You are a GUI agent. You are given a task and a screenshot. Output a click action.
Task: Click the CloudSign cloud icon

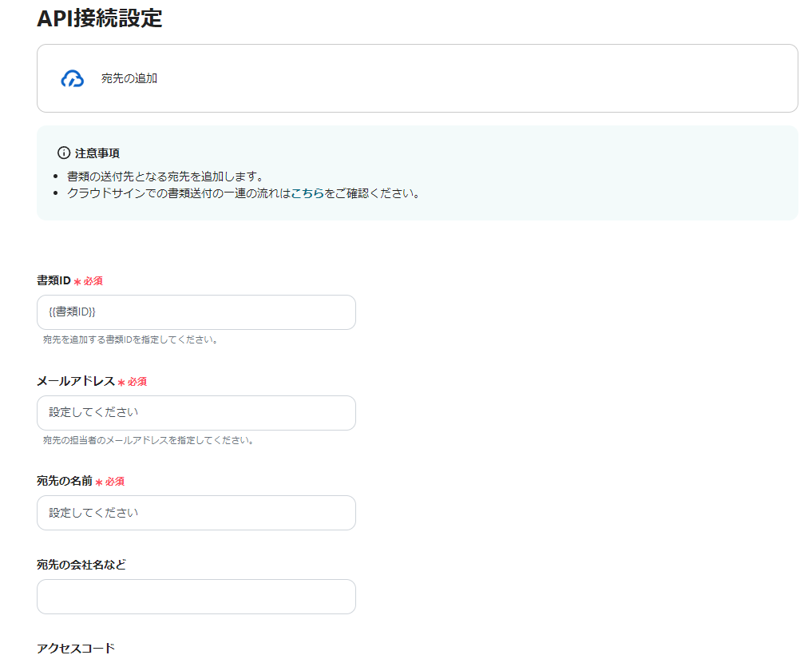point(73,78)
